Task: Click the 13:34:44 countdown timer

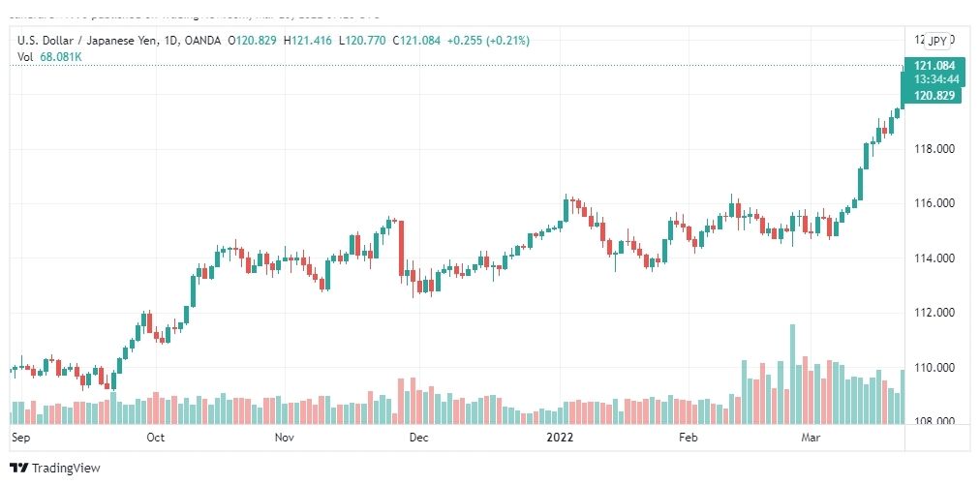Action: coord(933,79)
